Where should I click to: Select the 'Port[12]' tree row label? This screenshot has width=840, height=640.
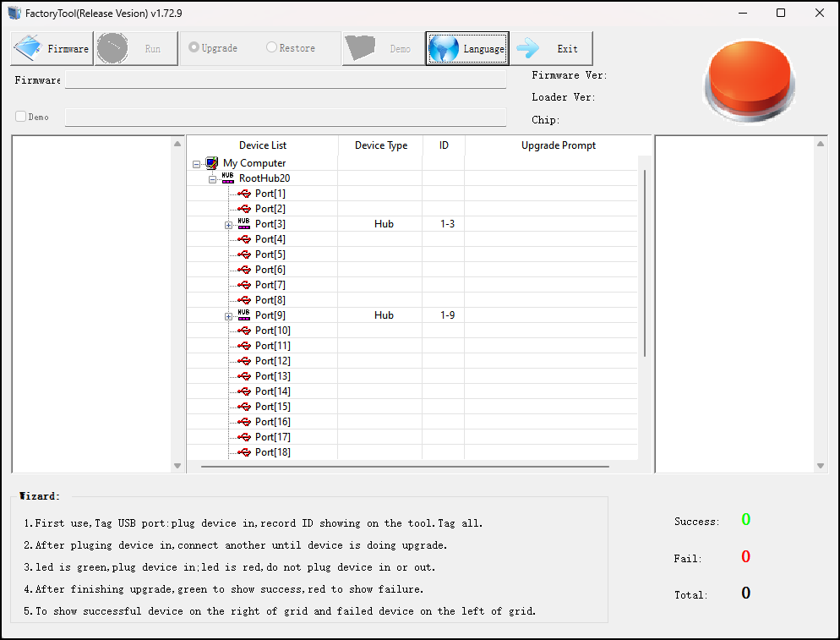[x=273, y=361]
